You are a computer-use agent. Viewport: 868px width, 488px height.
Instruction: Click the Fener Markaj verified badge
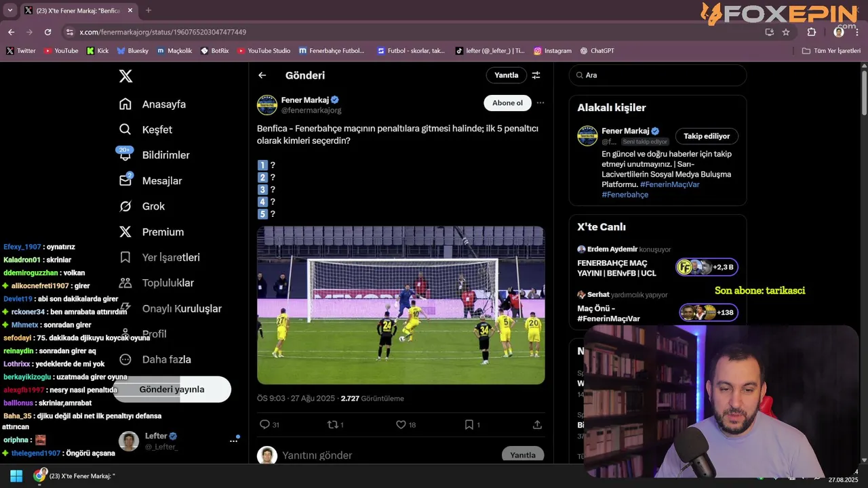click(x=335, y=100)
